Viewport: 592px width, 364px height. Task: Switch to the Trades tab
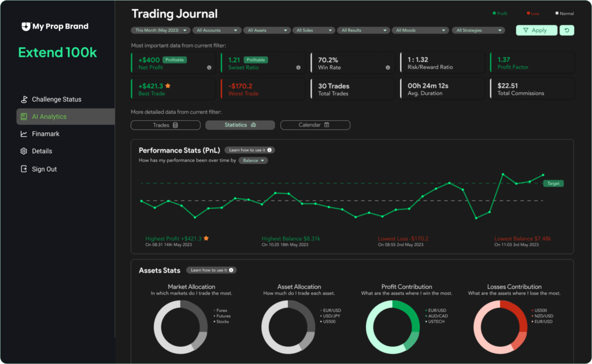(165, 125)
